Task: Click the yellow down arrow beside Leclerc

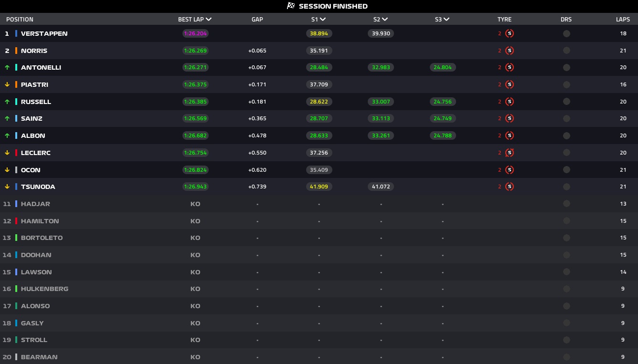Action: click(7, 153)
